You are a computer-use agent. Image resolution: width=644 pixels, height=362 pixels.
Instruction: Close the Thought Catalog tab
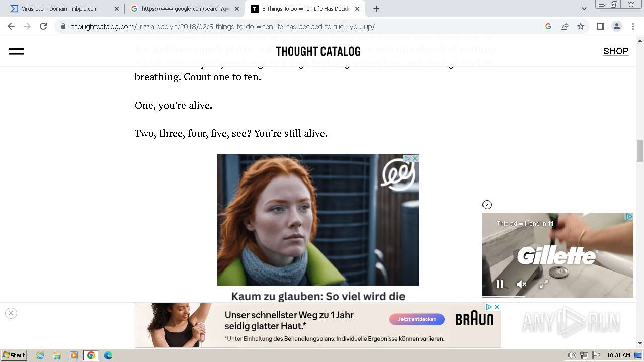tap(357, 9)
